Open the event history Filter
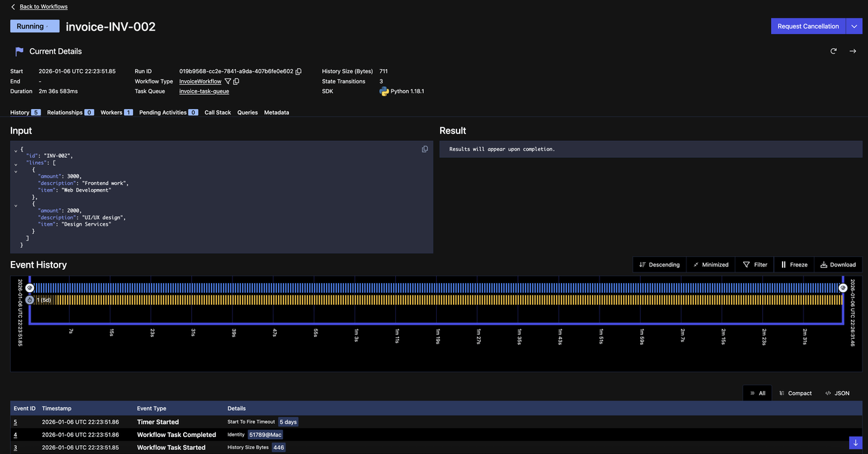The height and width of the screenshot is (454, 868). pos(755,265)
